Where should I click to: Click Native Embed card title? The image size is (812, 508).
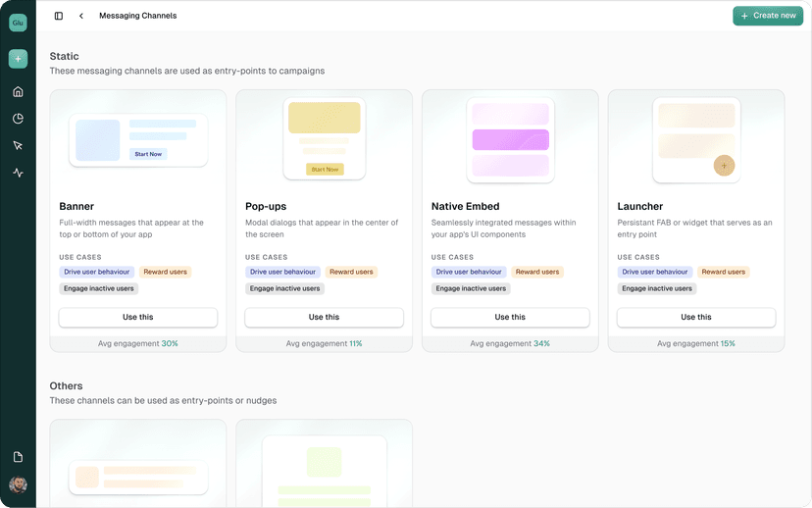(x=466, y=206)
